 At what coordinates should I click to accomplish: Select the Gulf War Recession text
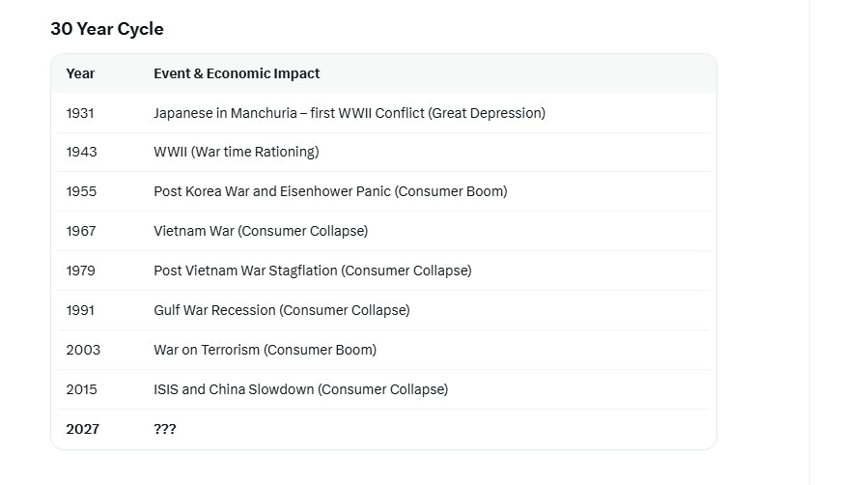(x=282, y=310)
